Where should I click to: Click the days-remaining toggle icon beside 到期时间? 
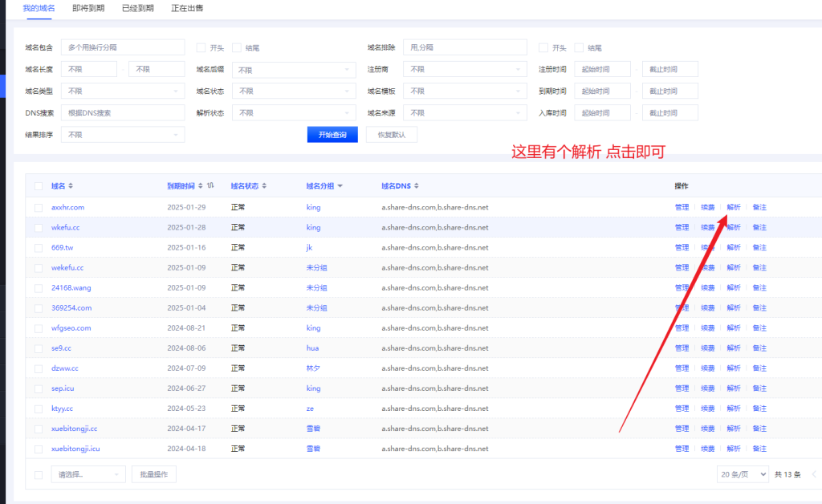tap(210, 186)
